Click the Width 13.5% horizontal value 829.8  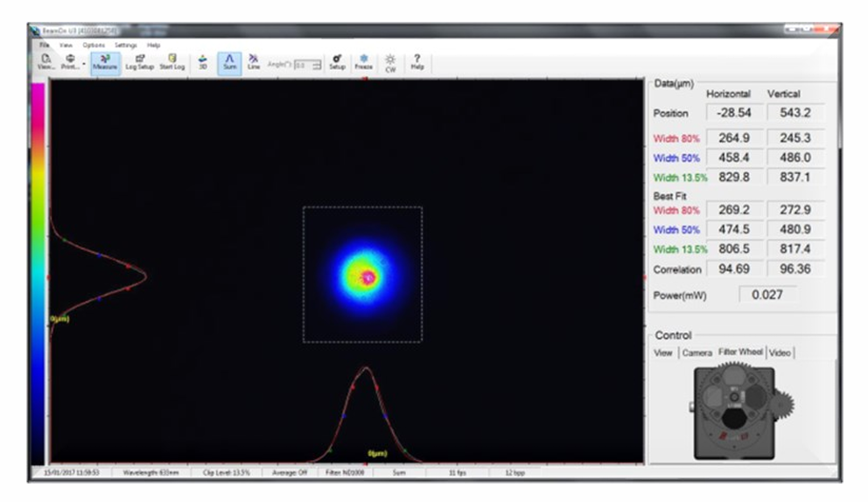(x=734, y=178)
